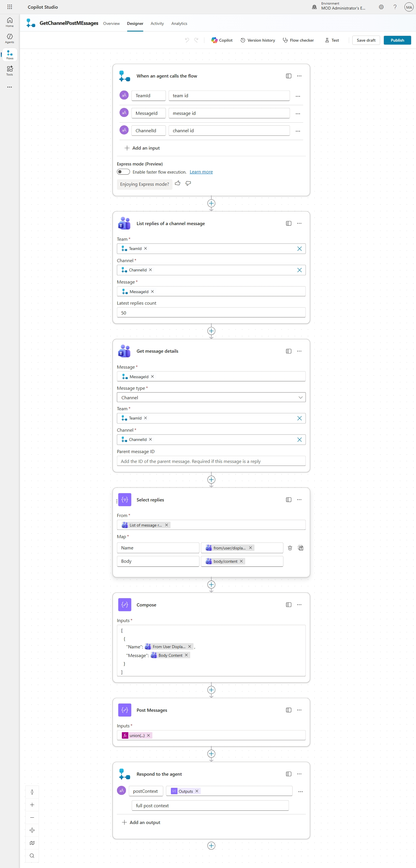Viewport: 416px width, 868px height.
Task: Click Add an input
Action: click(x=142, y=148)
